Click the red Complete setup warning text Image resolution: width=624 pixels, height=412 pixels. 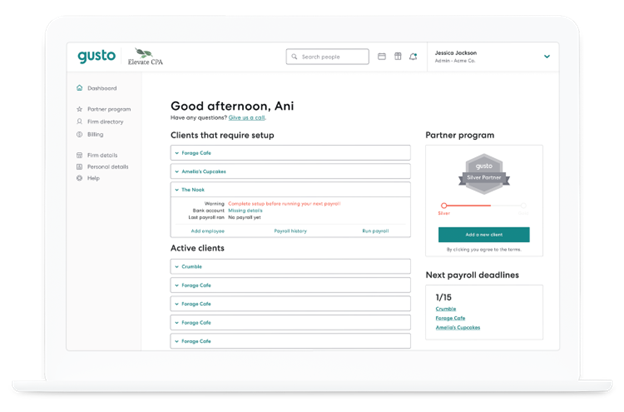(x=284, y=204)
